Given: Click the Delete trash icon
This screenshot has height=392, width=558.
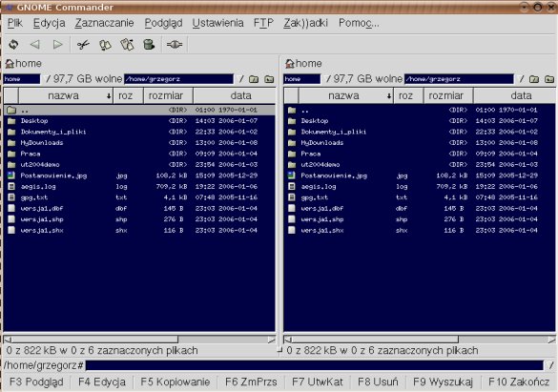Looking at the screenshot, I should tap(149, 45).
